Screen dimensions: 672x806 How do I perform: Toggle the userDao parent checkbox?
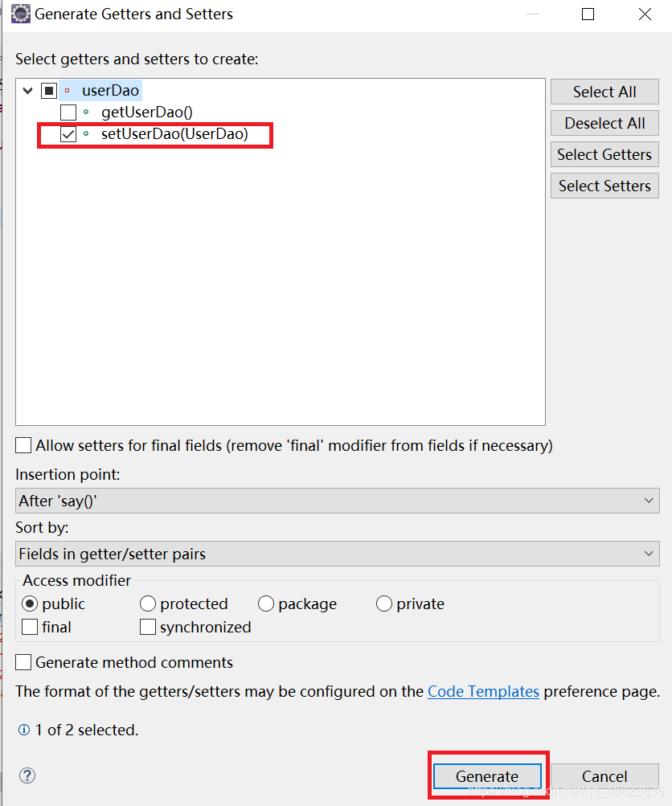click(48, 90)
